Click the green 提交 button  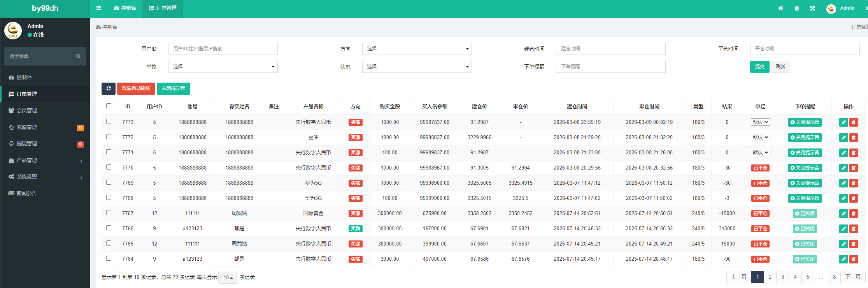point(759,67)
